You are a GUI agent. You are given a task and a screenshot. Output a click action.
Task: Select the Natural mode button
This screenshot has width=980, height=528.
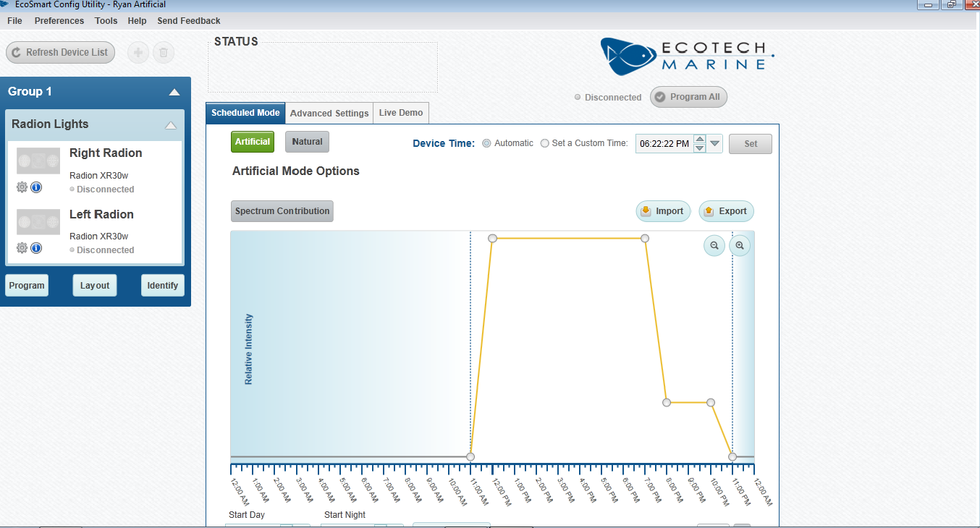[x=307, y=142]
